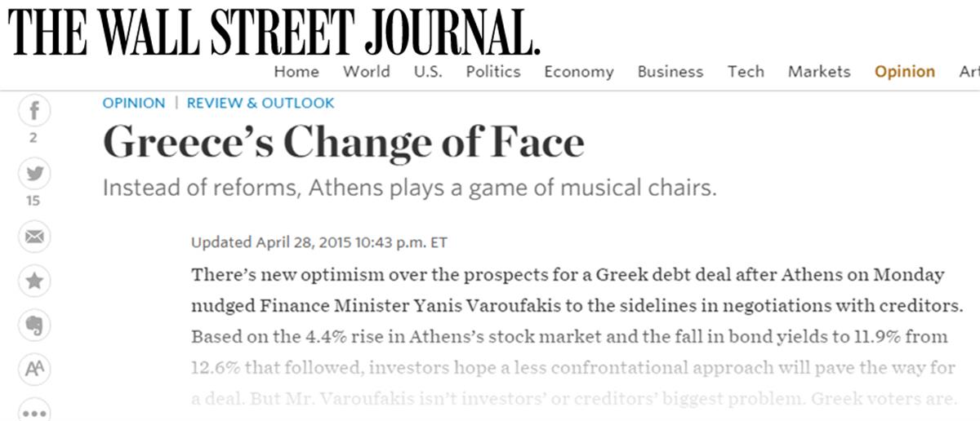
Task: Click The Wall Street Journal logo
Action: [274, 31]
